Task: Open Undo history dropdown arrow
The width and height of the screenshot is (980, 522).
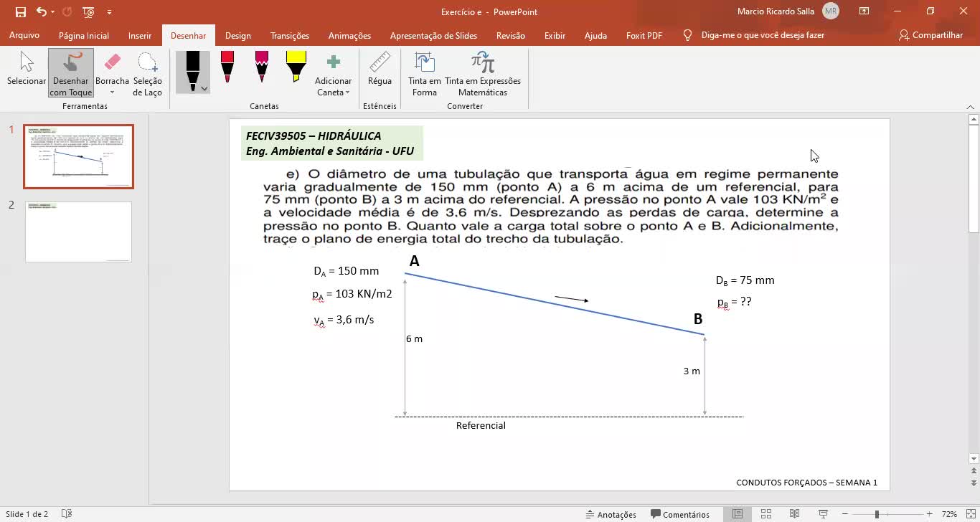Action: (52, 12)
